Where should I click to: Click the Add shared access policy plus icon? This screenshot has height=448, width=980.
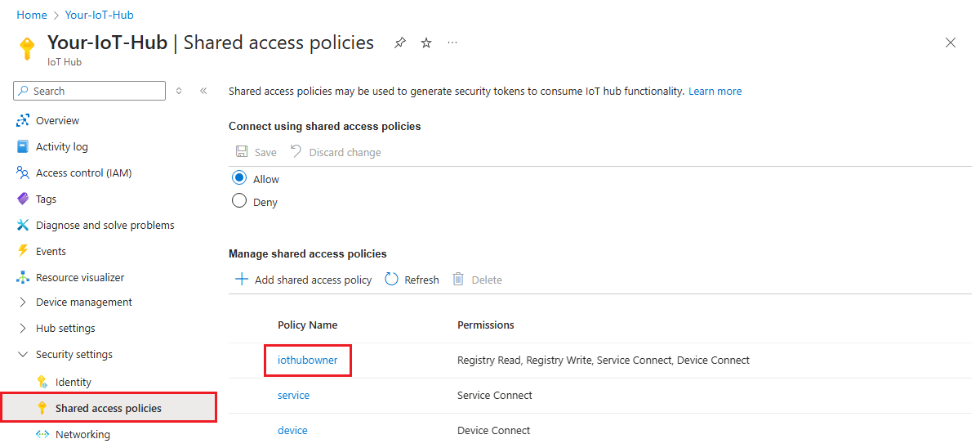point(242,280)
